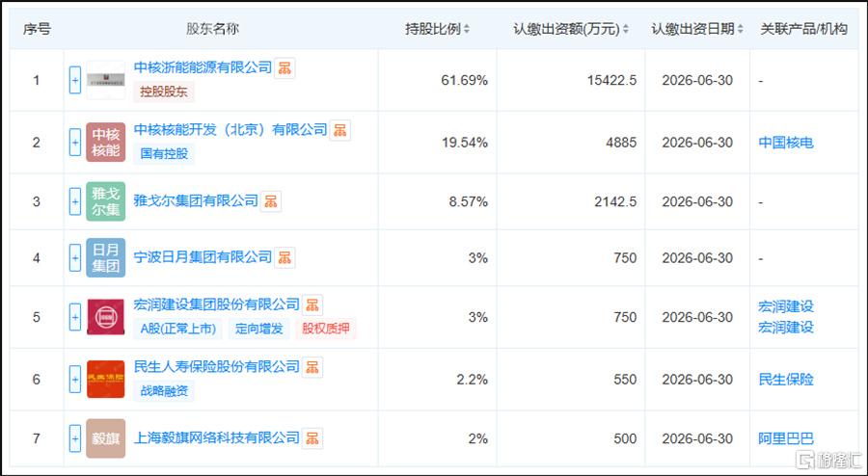
Task: Open equity structure icon for 宁波日月集团有限公司
Action: tap(285, 257)
